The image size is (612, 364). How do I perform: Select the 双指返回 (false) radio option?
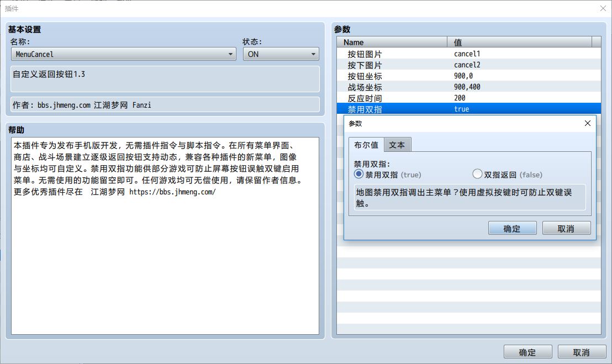click(x=478, y=174)
